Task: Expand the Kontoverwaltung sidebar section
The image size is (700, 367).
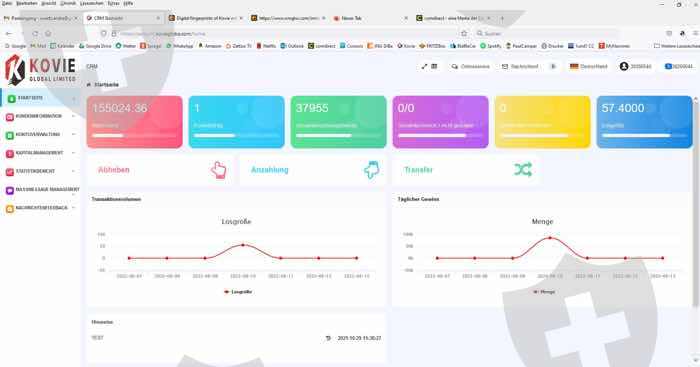Action: point(41,135)
